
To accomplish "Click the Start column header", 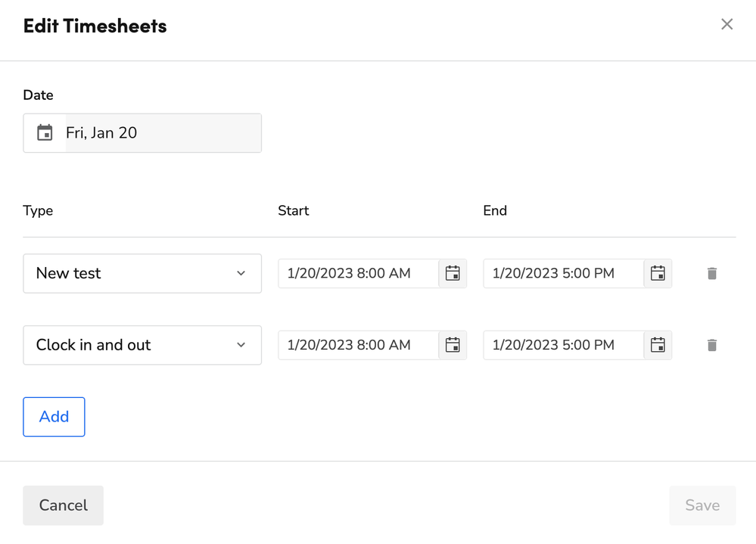I will pos(293,210).
